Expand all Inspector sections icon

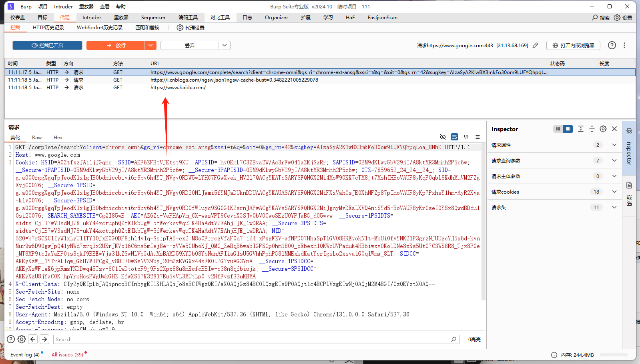(581, 129)
